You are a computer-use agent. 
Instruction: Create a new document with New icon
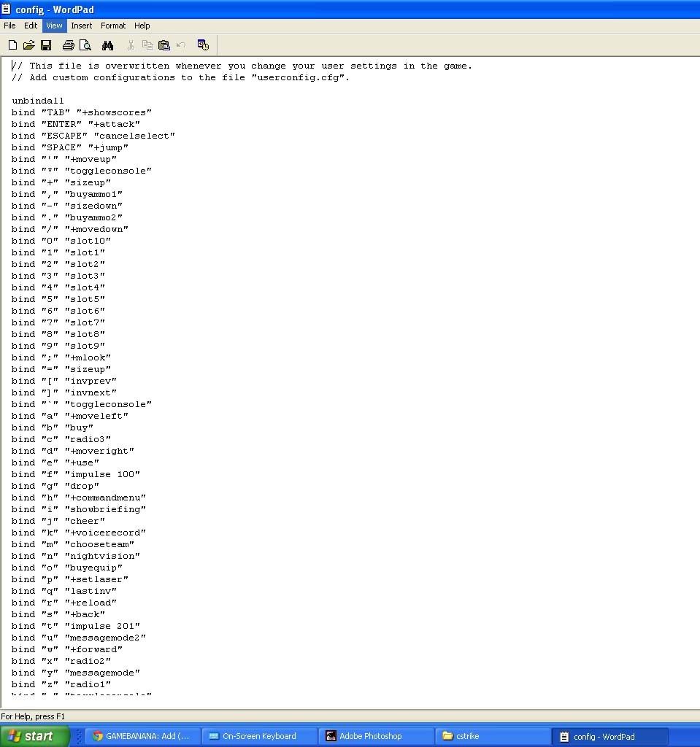[12, 45]
